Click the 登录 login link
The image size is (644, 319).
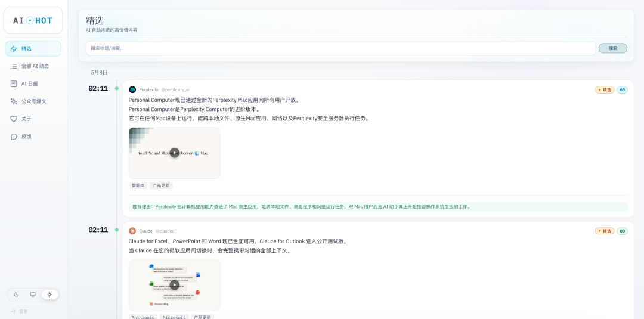point(19,312)
